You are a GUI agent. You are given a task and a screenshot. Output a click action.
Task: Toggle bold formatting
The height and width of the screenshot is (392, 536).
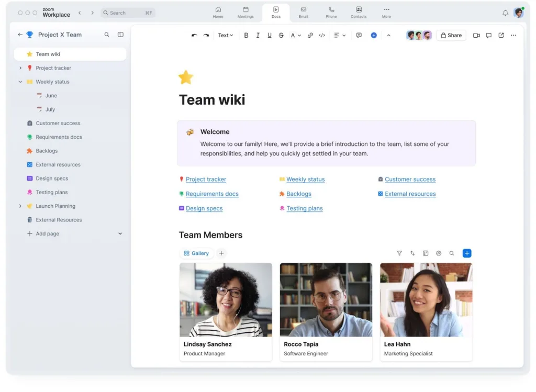tap(246, 35)
